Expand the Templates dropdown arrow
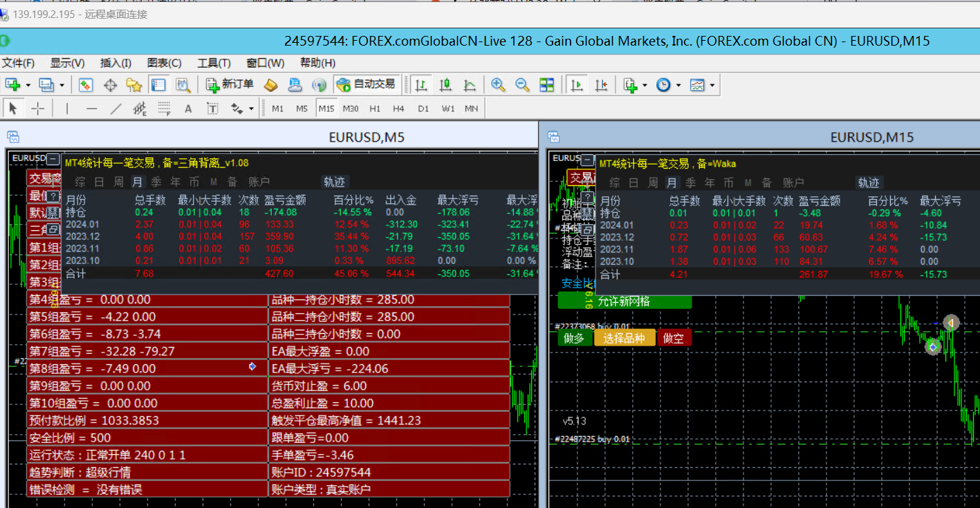This screenshot has width=980, height=508. click(712, 86)
